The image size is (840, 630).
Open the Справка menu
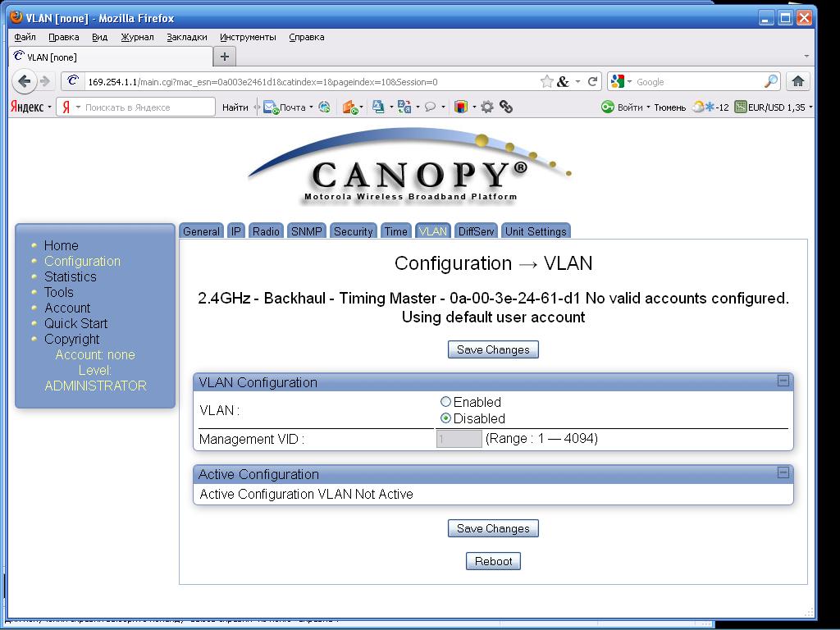tap(307, 37)
